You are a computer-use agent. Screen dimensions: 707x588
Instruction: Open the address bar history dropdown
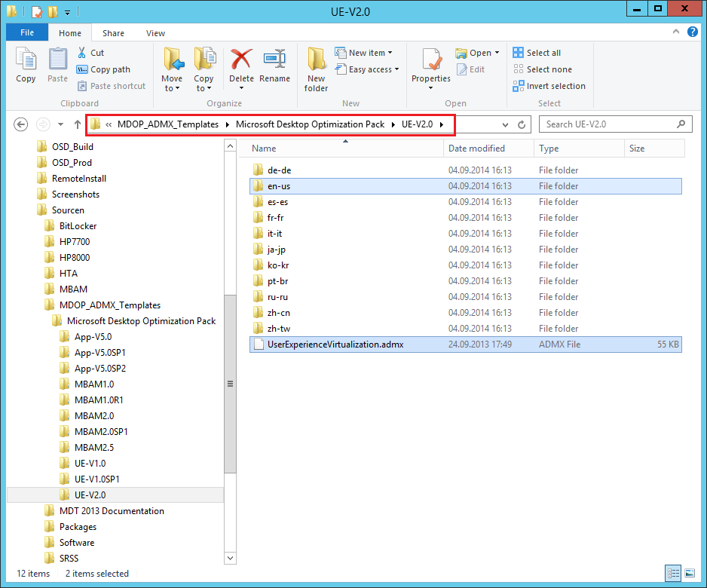point(506,124)
